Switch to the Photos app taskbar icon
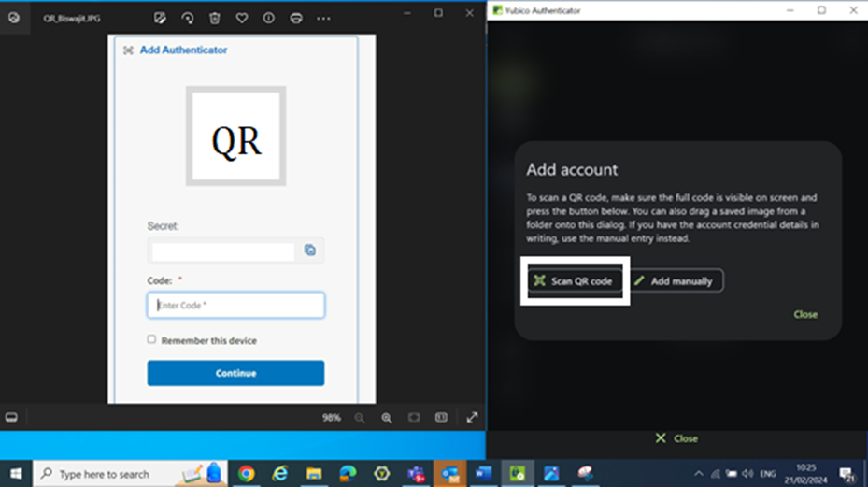 coord(551,474)
